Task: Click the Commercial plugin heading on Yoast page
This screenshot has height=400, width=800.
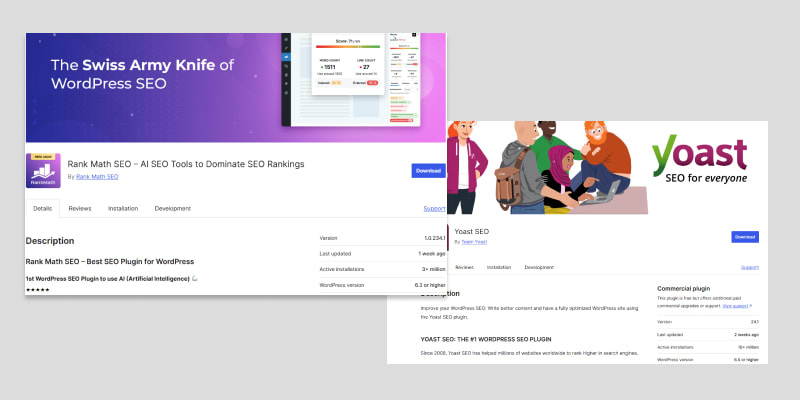Action: [x=683, y=289]
